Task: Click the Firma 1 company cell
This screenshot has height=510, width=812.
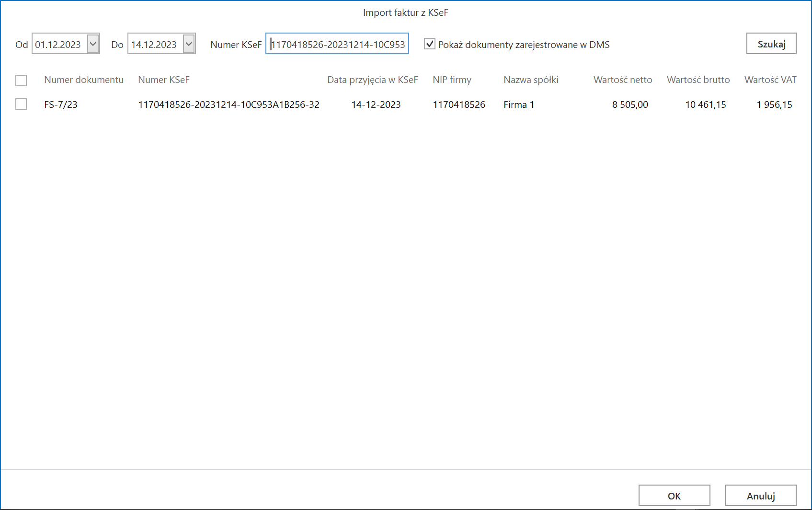Action: point(519,104)
